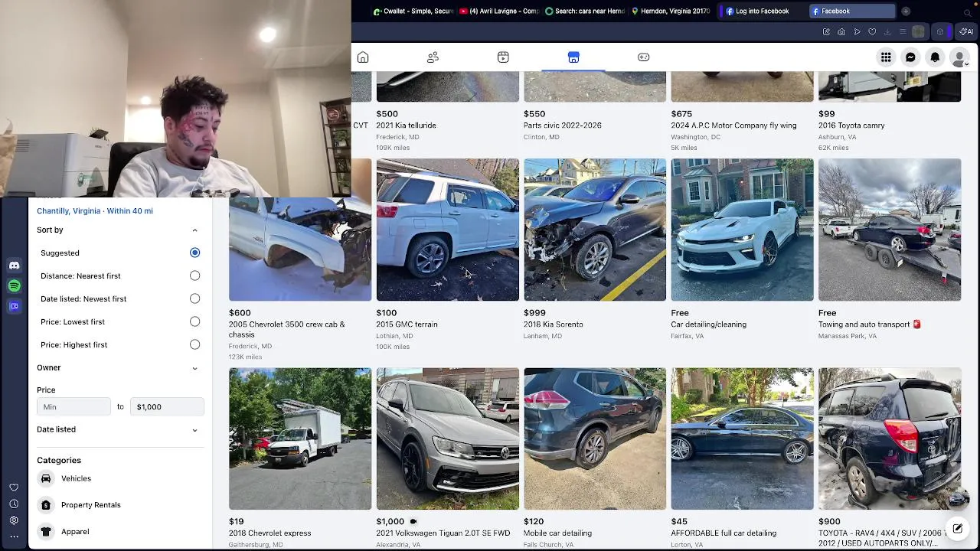Click the Discord icon in browser sidebar
Screen dimensions: 980x551
click(x=14, y=266)
